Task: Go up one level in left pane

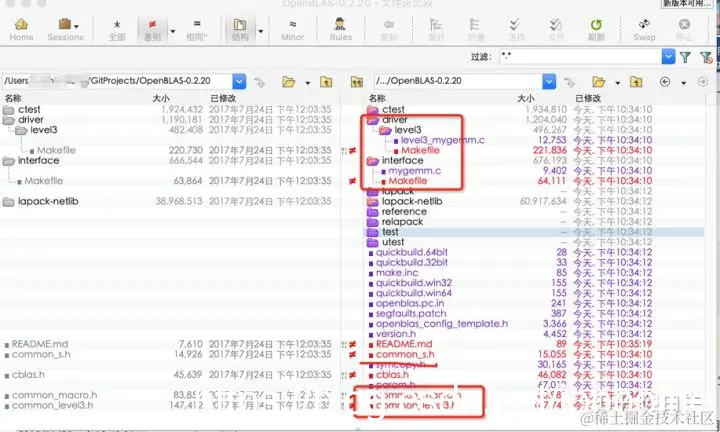Action: (326, 82)
